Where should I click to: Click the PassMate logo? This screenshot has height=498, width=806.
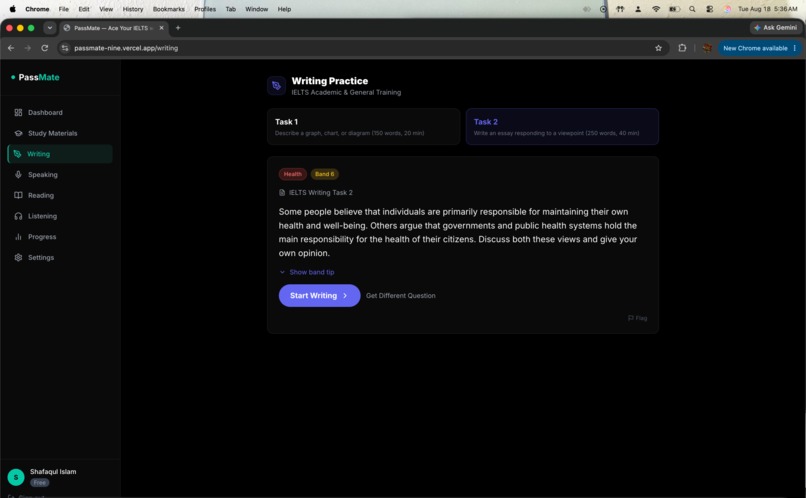coord(35,77)
